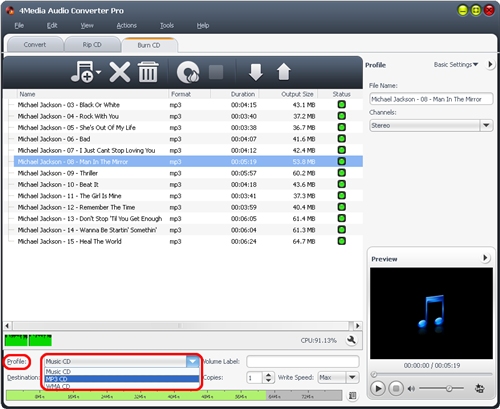This screenshot has height=409, width=500.
Task: Sort by the Format column header
Action: click(x=189, y=94)
